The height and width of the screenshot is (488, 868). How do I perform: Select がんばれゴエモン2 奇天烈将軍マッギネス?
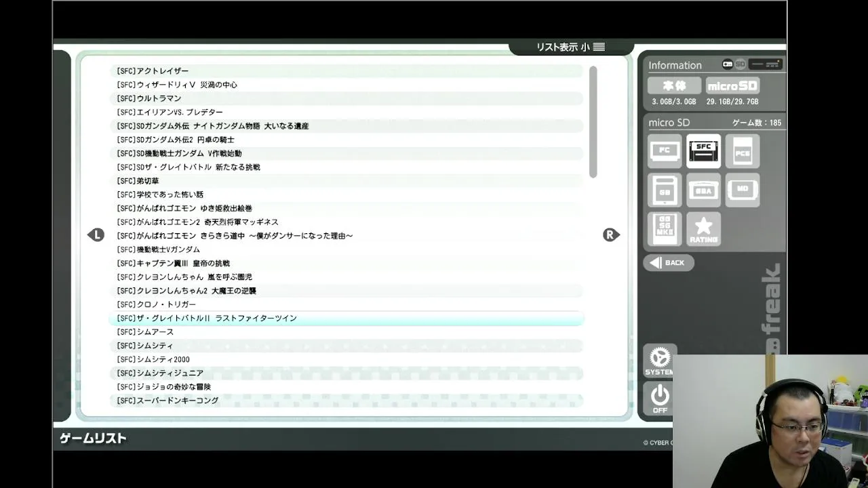pyautogui.click(x=346, y=222)
